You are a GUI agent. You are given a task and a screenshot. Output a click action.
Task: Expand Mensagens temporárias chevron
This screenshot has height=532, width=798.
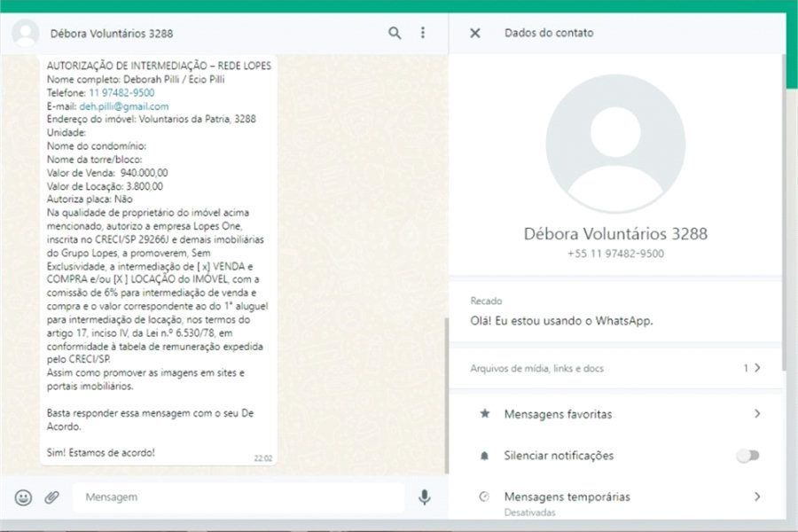pyautogui.click(x=757, y=497)
